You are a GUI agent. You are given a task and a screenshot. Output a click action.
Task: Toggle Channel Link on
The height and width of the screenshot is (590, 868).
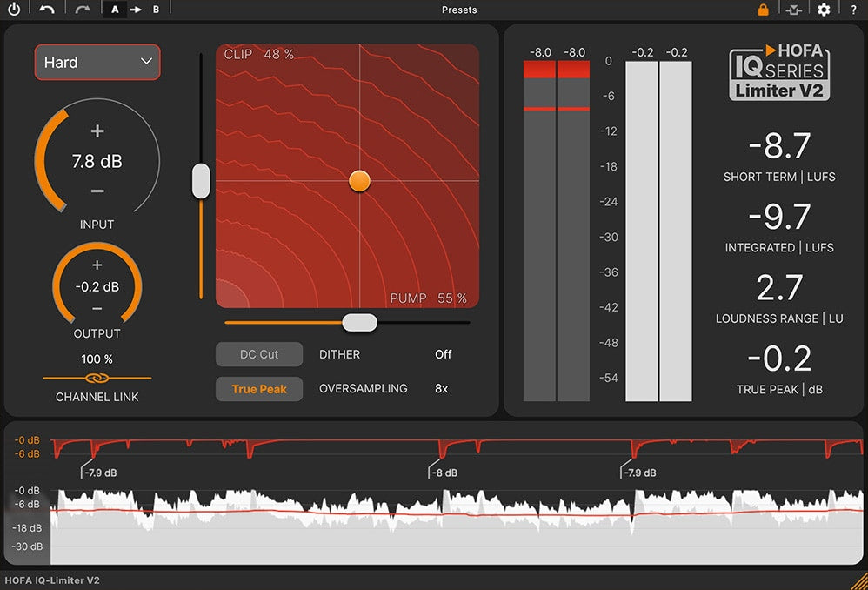tap(97, 379)
